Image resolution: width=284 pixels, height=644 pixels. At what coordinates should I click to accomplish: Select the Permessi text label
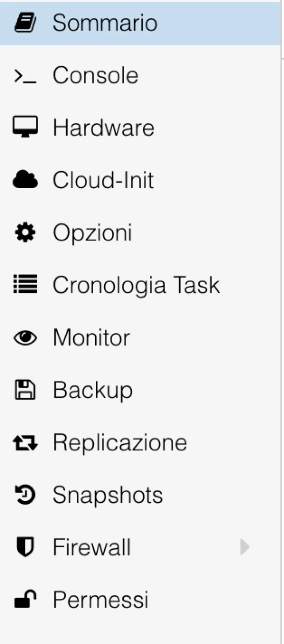(x=101, y=600)
